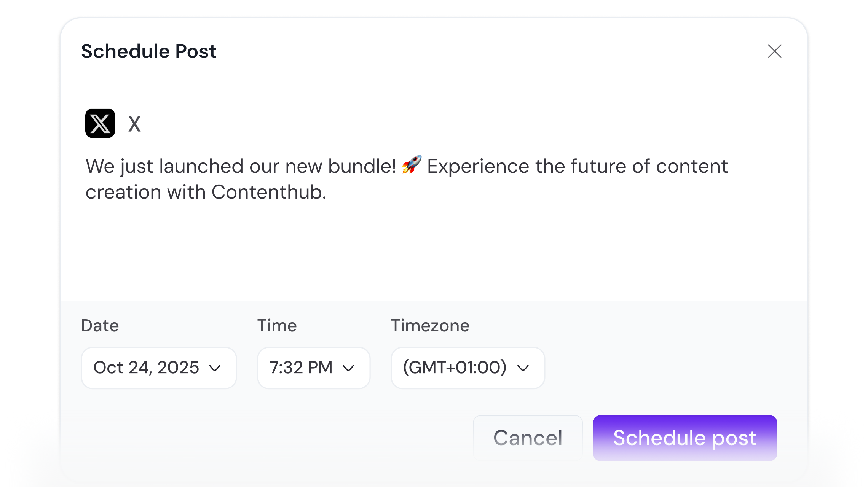The width and height of the screenshot is (868, 487).
Task: Open the (GMT+01:00) timezone dropdown
Action: point(468,368)
